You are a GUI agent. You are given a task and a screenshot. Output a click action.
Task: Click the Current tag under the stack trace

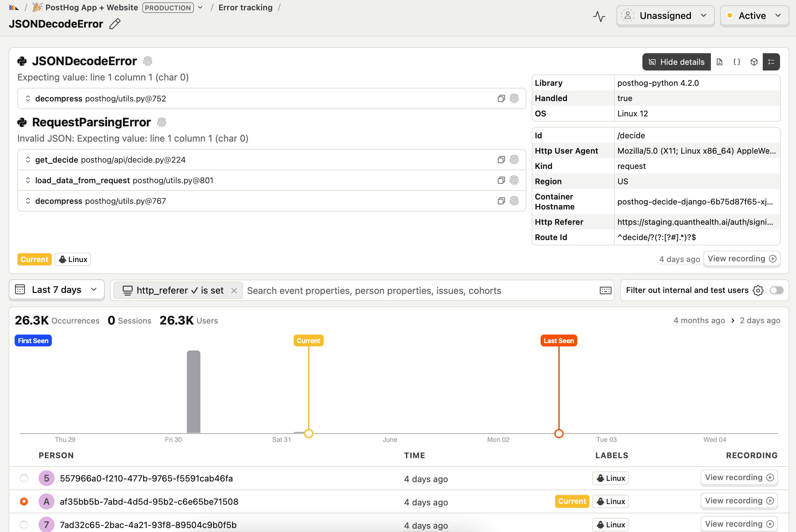point(34,260)
